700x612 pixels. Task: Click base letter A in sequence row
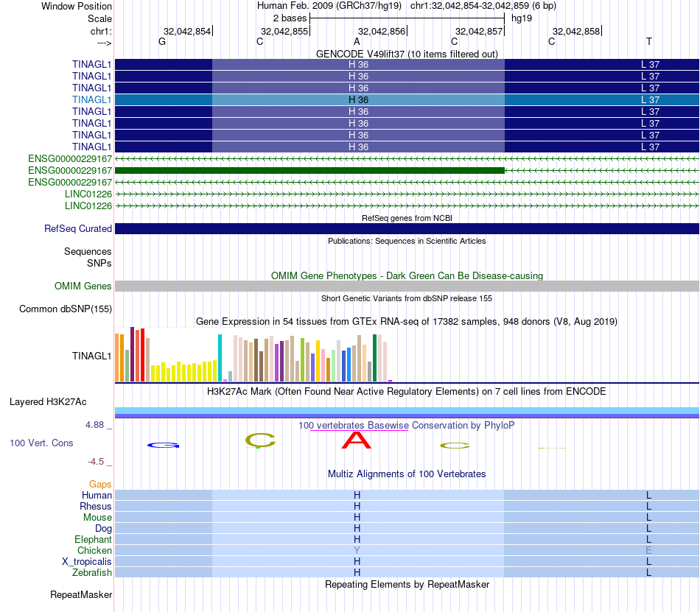point(357,42)
